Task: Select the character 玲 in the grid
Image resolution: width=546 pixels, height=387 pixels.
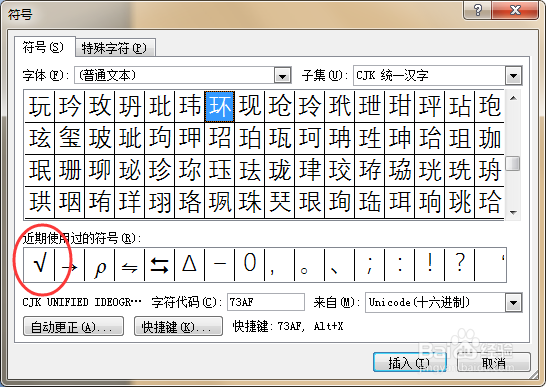Action: 309,106
